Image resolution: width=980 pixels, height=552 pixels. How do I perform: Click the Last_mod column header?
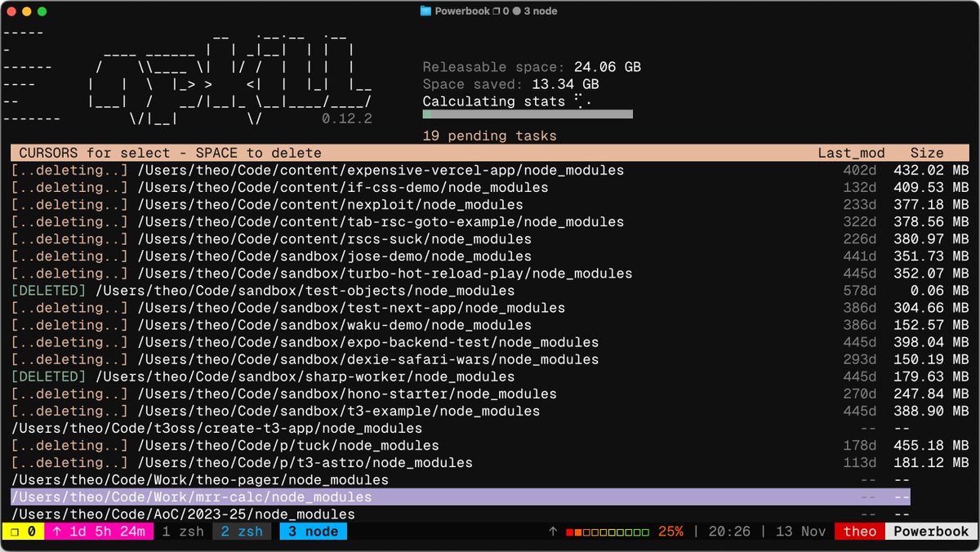tap(851, 154)
